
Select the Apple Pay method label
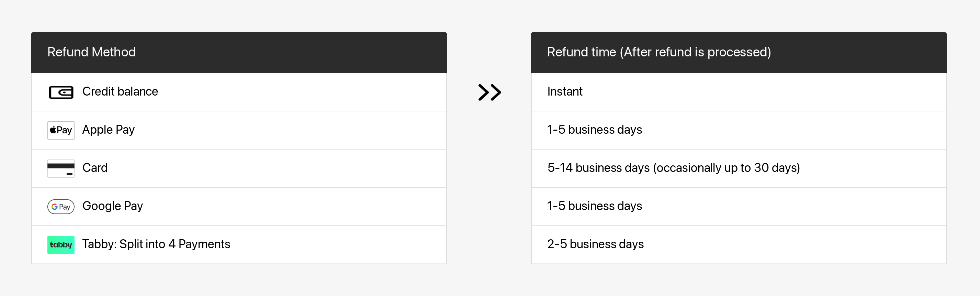[109, 130]
